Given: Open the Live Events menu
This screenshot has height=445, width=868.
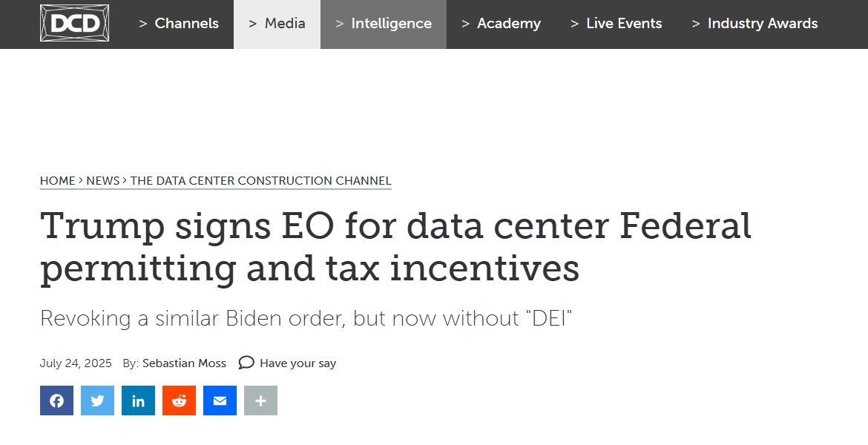Looking at the screenshot, I should point(616,24).
